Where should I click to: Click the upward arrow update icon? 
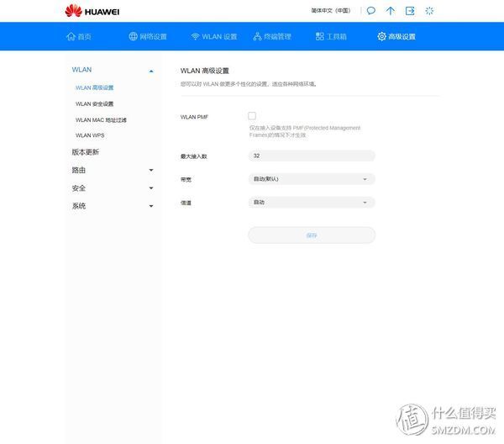(x=391, y=11)
